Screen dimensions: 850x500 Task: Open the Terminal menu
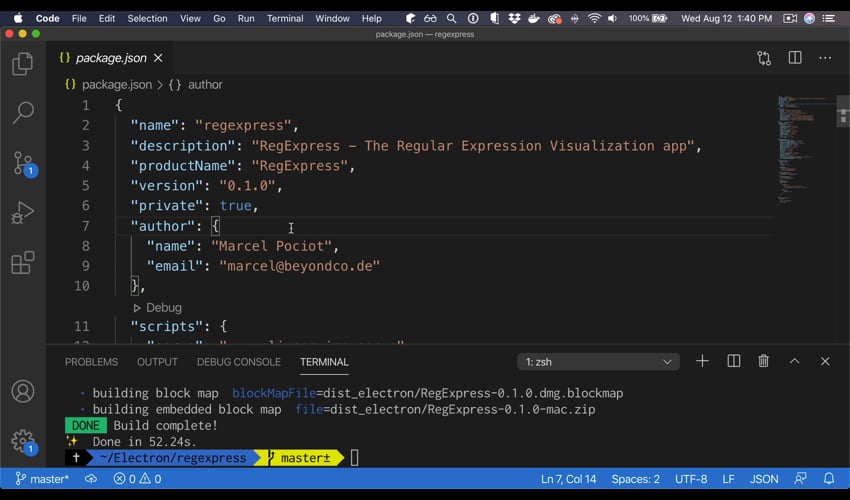[285, 18]
